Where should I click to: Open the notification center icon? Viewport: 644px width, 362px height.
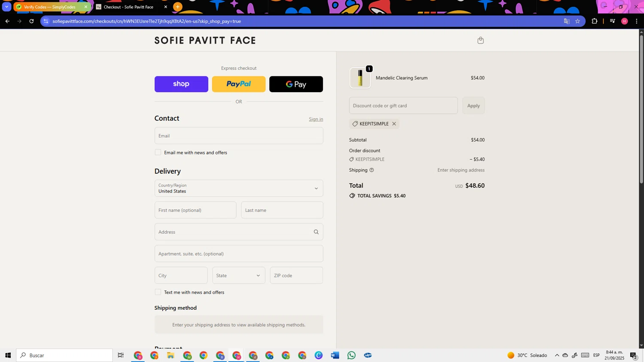click(x=634, y=355)
